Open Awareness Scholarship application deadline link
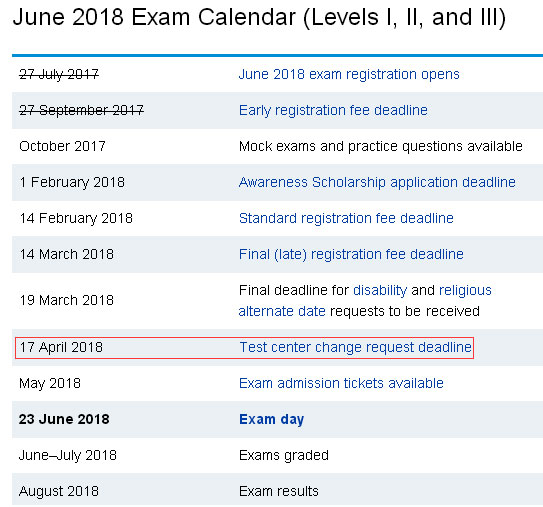Image resolution: width=543 pixels, height=507 pixels. pos(377,183)
